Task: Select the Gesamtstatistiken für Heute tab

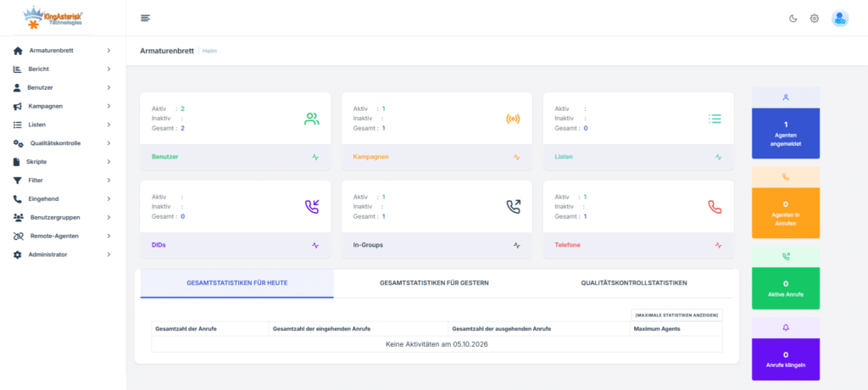Action: 237,283
